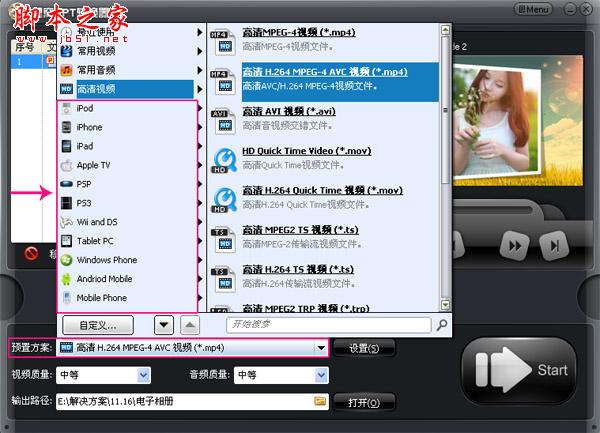Click the 常用视频 film icon
The height and width of the screenshot is (433, 600).
tap(67, 51)
